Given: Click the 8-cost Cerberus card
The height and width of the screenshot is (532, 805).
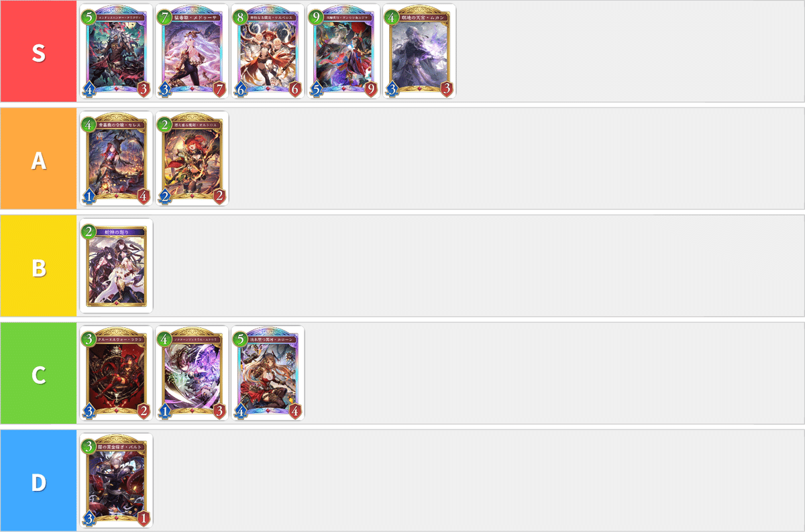Looking at the screenshot, I should pyautogui.click(x=268, y=52).
